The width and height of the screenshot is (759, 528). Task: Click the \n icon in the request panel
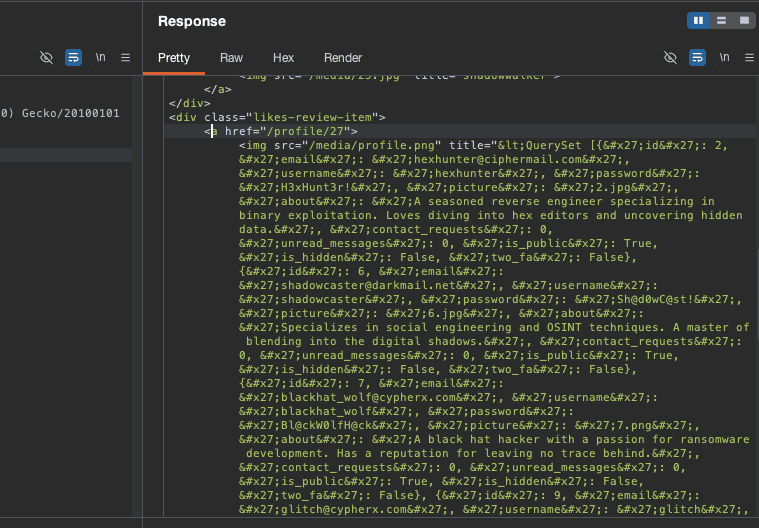coord(100,58)
